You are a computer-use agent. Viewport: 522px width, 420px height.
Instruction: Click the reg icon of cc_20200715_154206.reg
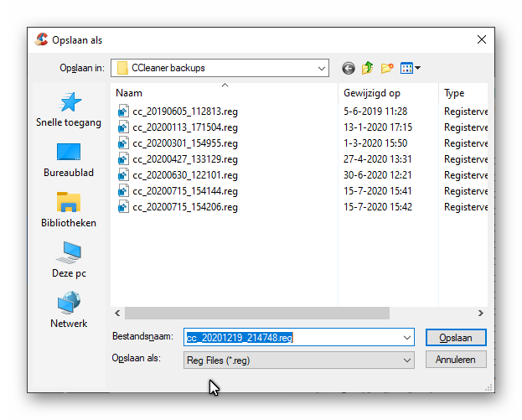click(123, 207)
